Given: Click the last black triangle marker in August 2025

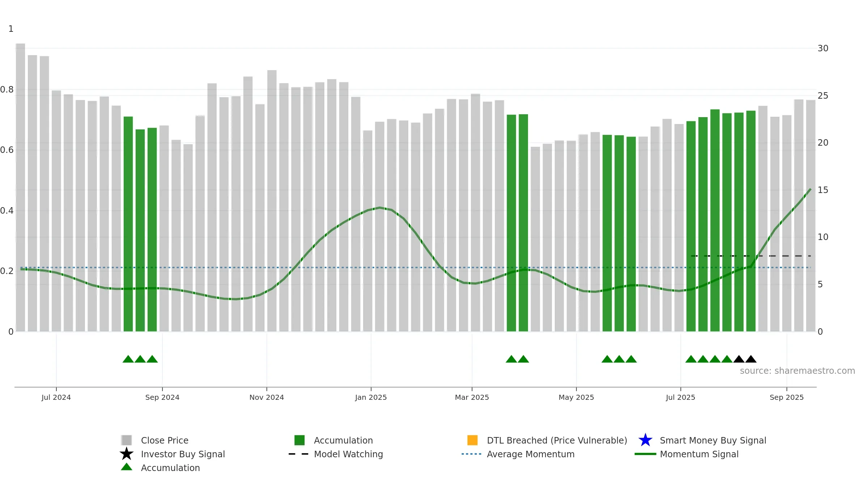Looking at the screenshot, I should click(751, 359).
